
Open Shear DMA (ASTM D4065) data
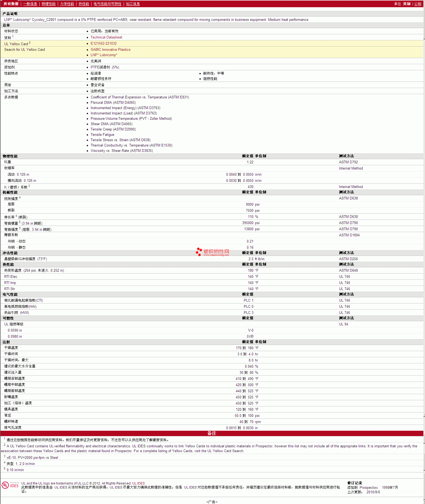point(112,124)
